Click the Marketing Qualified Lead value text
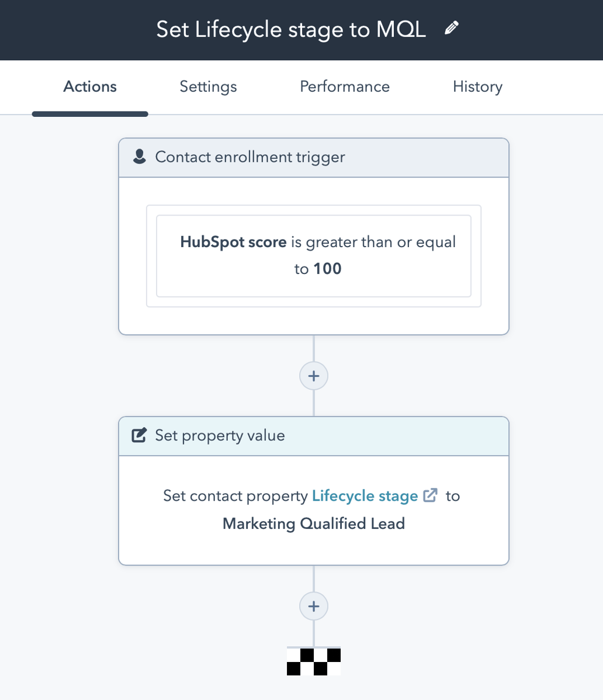 tap(313, 524)
